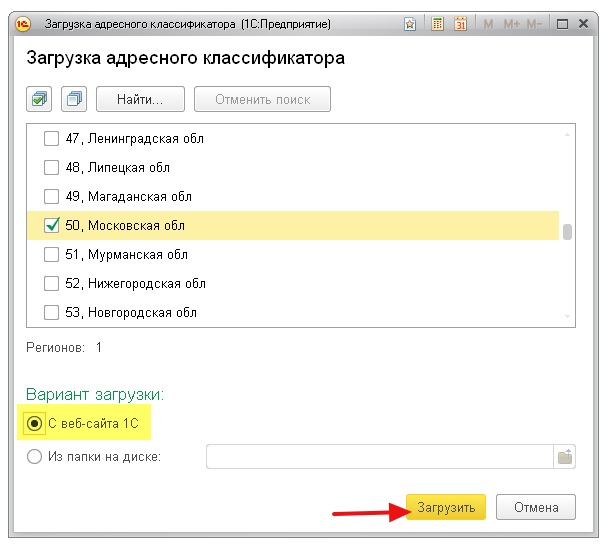Select the "С веб-сайта 1С" radio option
614x546 pixels.
click(x=34, y=423)
